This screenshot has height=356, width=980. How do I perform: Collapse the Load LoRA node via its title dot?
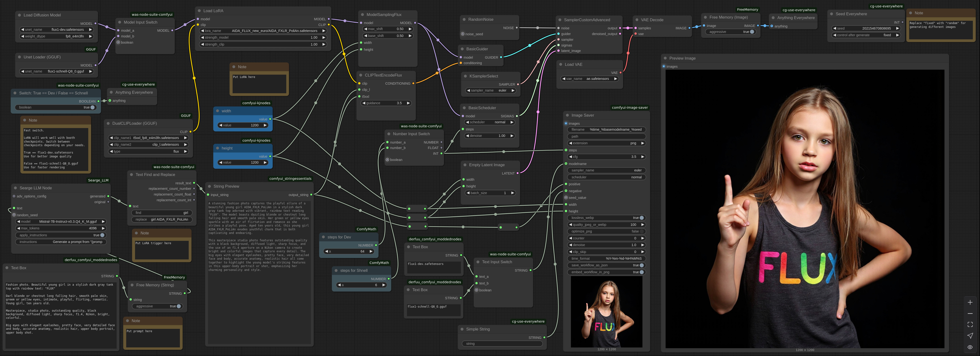click(x=199, y=11)
